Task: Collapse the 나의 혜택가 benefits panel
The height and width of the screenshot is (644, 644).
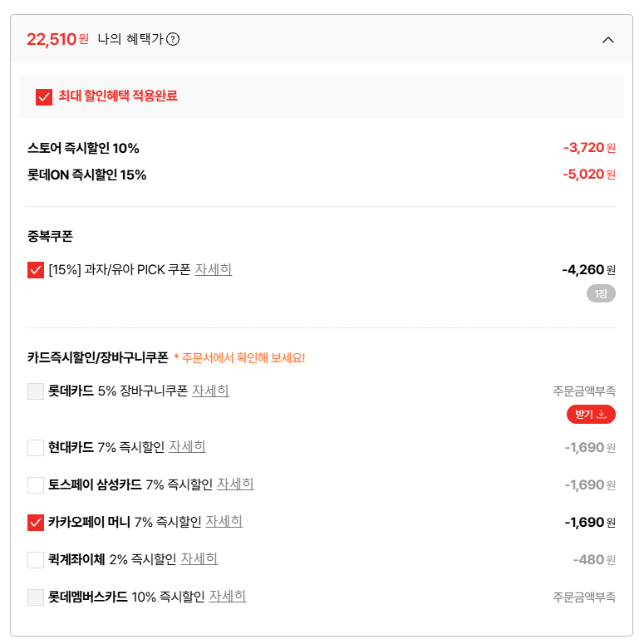Action: tap(607, 39)
